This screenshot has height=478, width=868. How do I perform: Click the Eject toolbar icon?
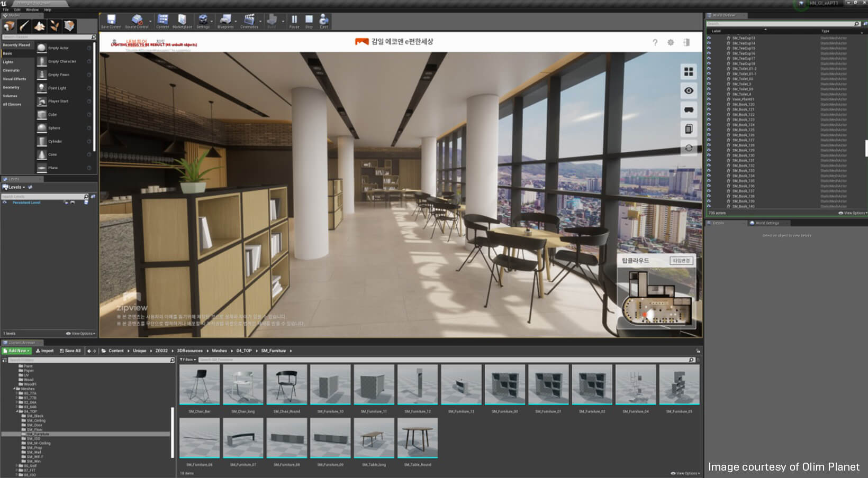click(x=323, y=20)
